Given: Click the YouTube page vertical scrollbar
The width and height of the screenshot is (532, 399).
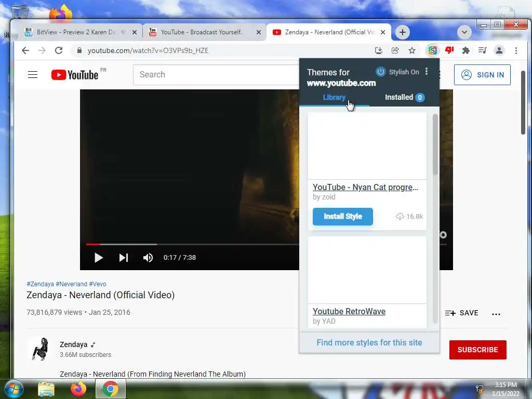Looking at the screenshot, I should click(523, 102).
